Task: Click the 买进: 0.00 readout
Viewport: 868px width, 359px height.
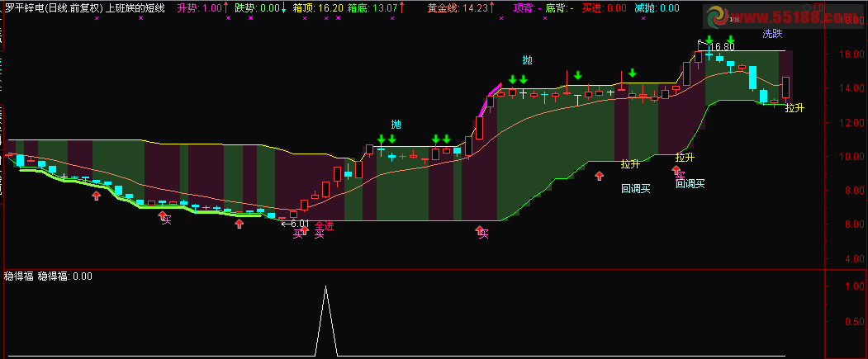Action: 604,8
